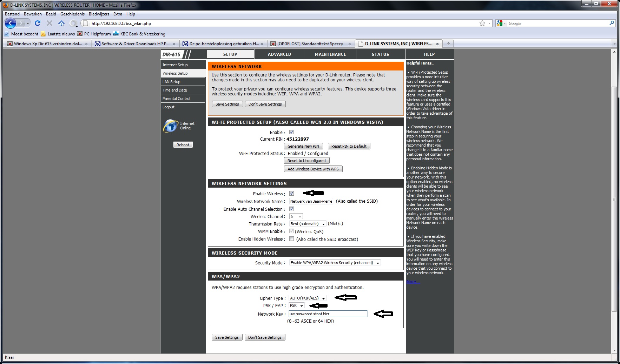Screen dimensions: 620x364
Task: Open the Bestand menu
Action: point(12,14)
